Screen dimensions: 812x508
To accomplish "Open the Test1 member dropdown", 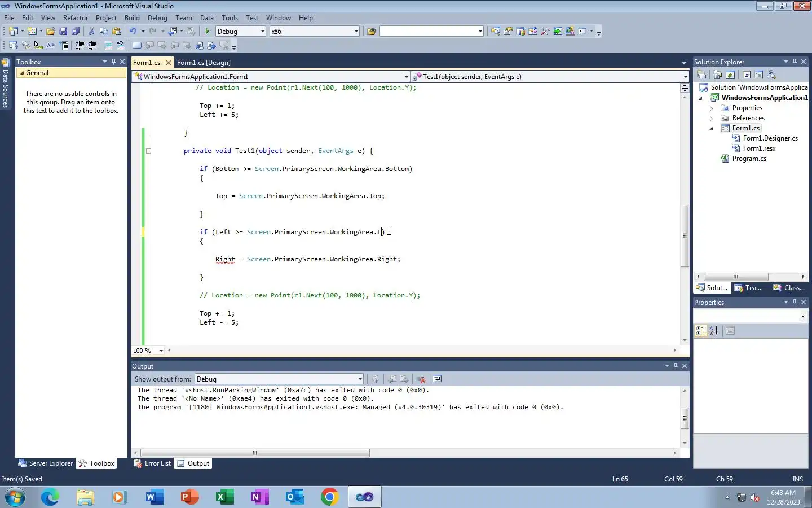I will pos(685,76).
